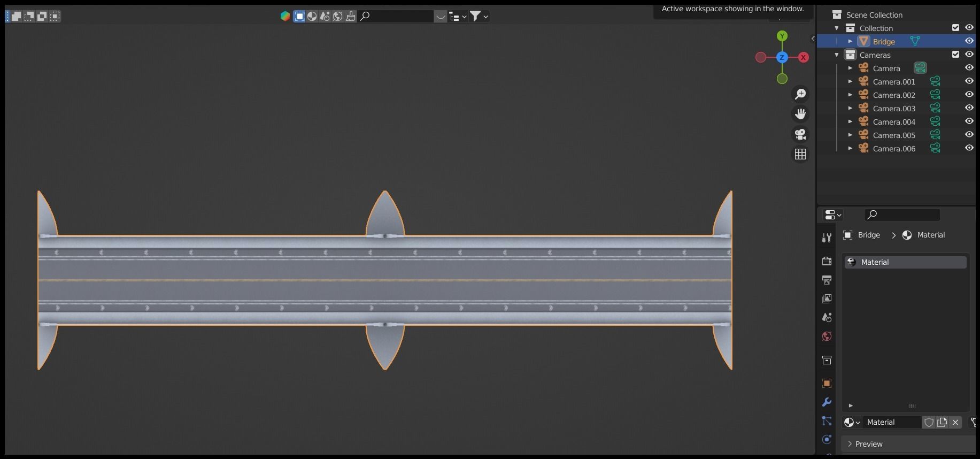Open the Tool properties tab
The image size is (980, 459).
[x=827, y=238]
